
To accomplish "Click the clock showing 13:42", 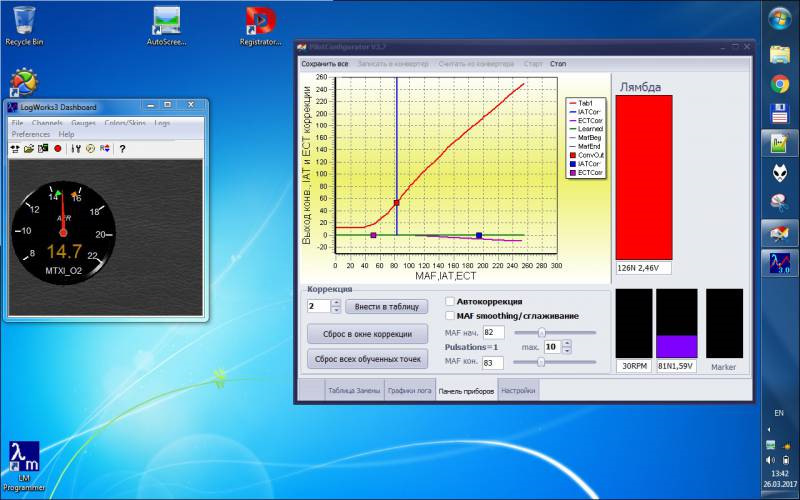I will (780, 473).
